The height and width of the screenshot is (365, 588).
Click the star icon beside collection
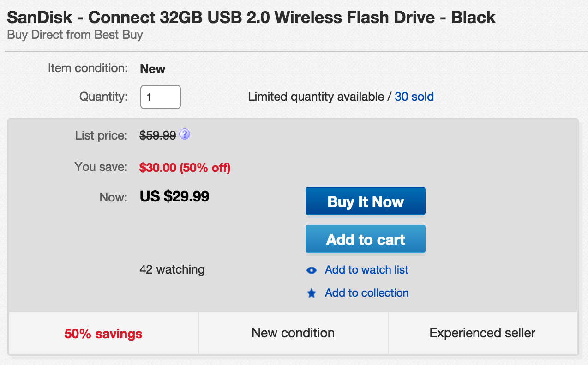pyautogui.click(x=312, y=293)
